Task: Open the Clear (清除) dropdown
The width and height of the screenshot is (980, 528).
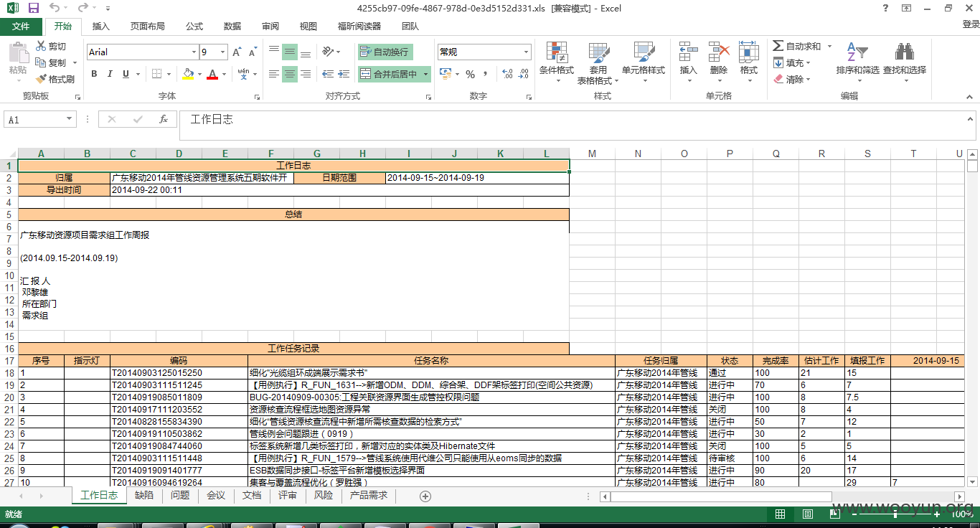Action: coord(792,80)
